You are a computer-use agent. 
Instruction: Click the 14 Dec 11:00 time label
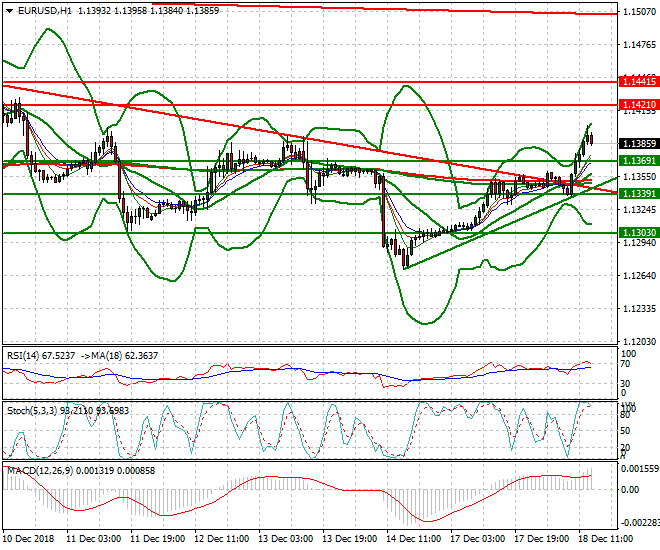pyautogui.click(x=414, y=539)
